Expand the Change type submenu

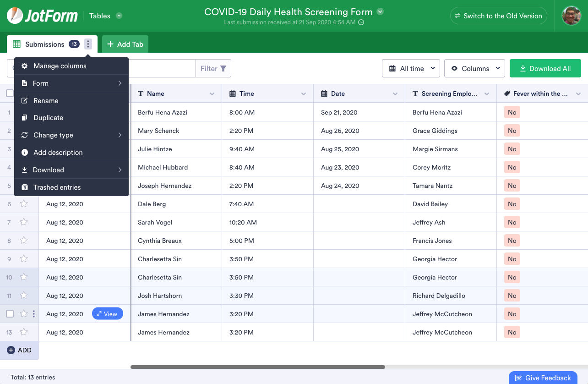pyautogui.click(x=71, y=135)
